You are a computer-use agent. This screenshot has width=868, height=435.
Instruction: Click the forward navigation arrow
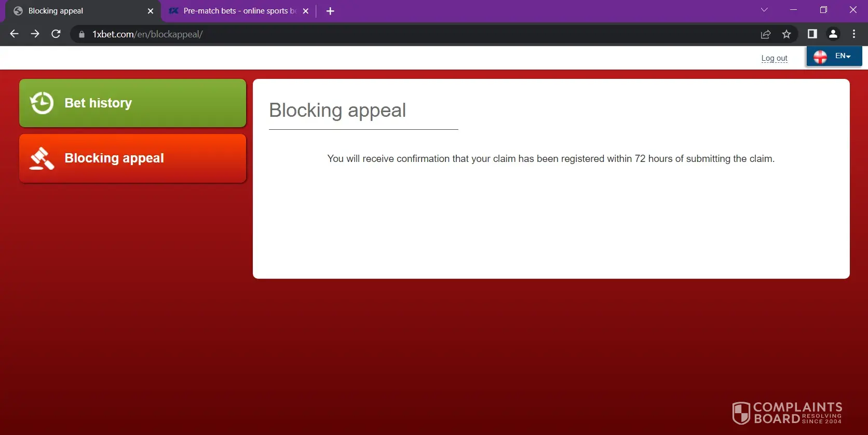[35, 34]
